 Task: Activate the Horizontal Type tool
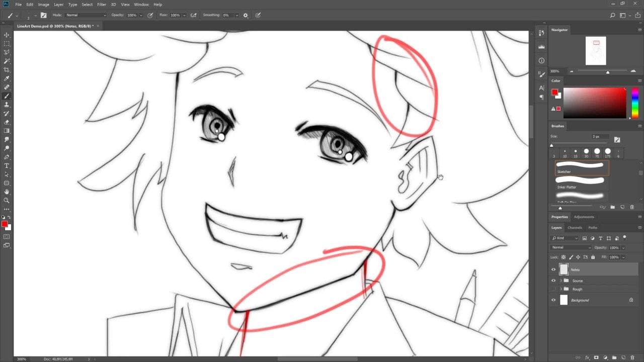pyautogui.click(x=7, y=166)
